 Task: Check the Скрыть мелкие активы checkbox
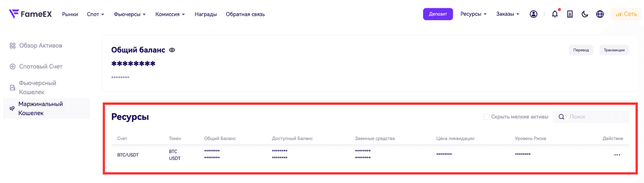(487, 117)
